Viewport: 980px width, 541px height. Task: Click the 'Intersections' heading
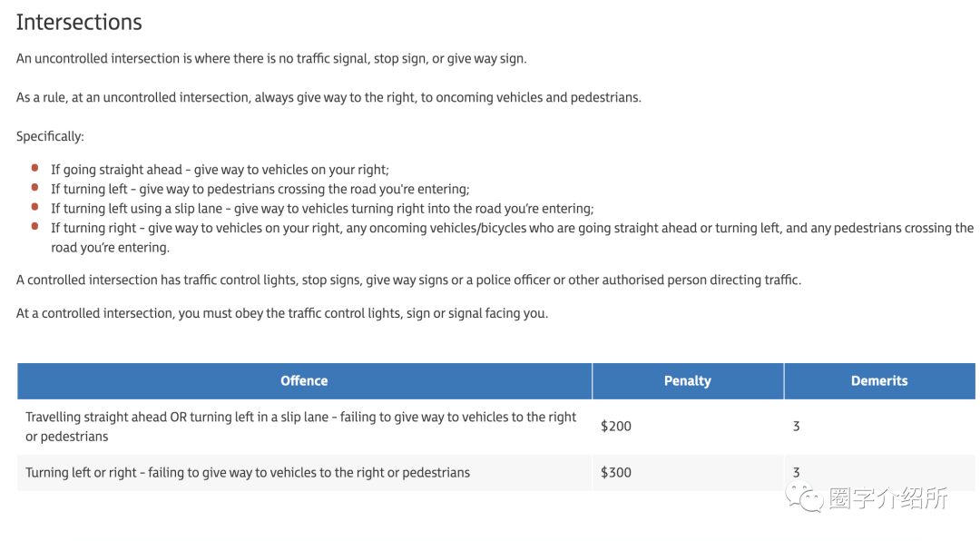[79, 22]
